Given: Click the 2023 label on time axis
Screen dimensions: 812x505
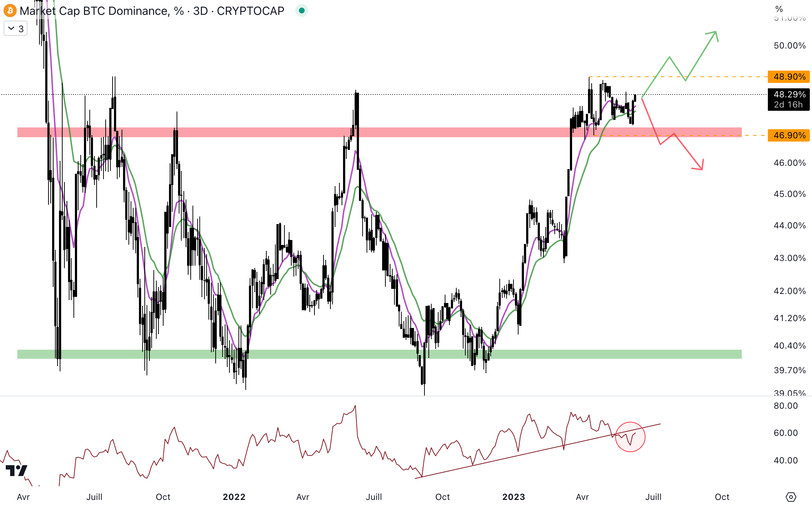Looking at the screenshot, I should pos(513,497).
